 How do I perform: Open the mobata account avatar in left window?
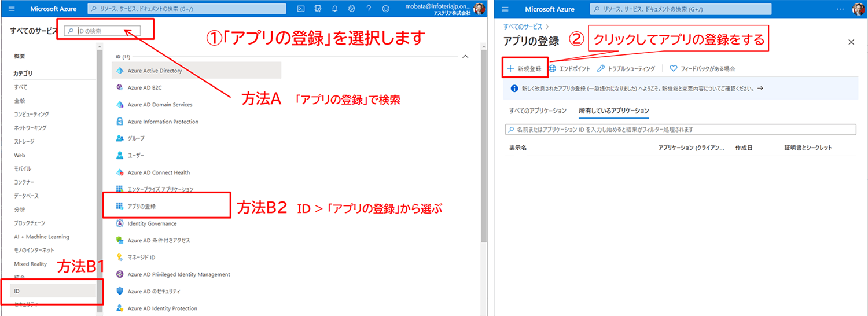point(480,9)
